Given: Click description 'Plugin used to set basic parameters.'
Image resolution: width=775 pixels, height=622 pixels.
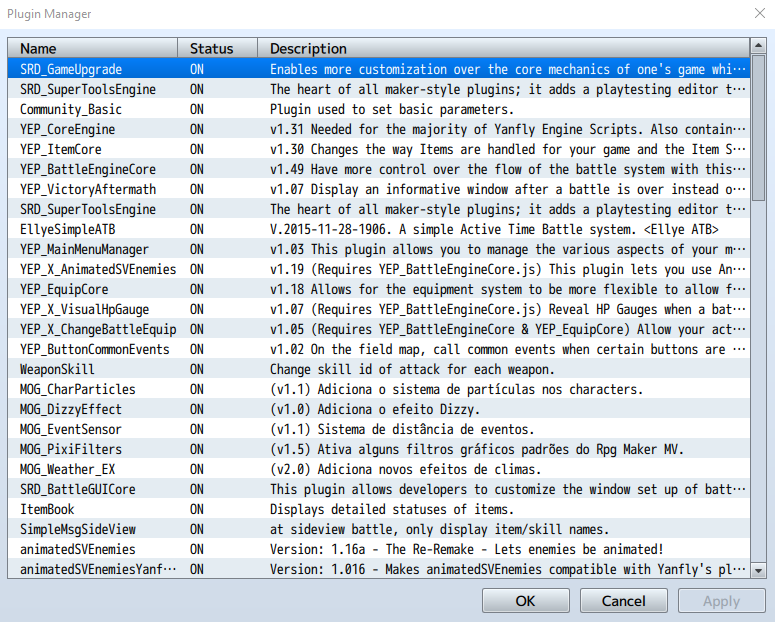Looking at the screenshot, I should tap(392, 109).
